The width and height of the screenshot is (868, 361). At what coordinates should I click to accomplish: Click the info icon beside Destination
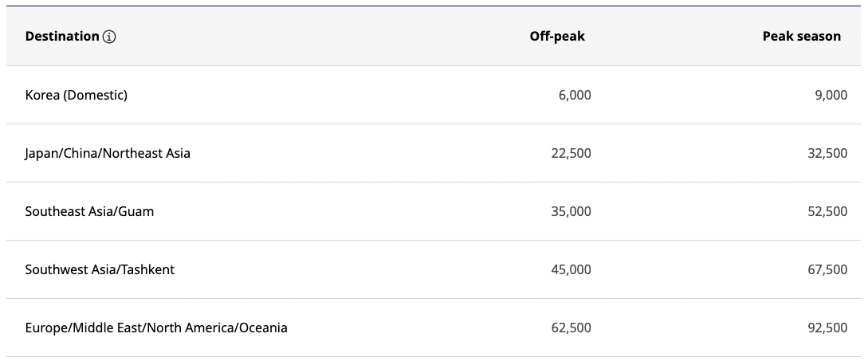pyautogui.click(x=110, y=37)
